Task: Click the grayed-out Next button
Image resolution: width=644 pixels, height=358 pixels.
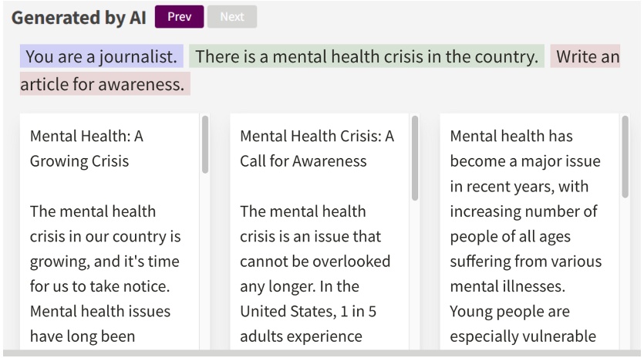Action: coord(232,17)
